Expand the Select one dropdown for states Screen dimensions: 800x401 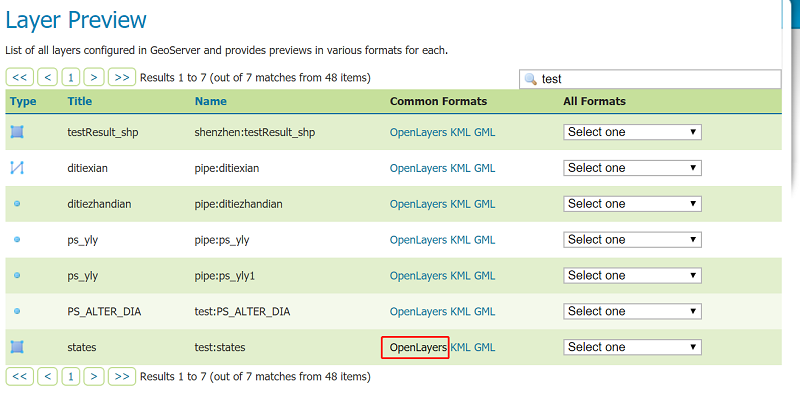[632, 347]
